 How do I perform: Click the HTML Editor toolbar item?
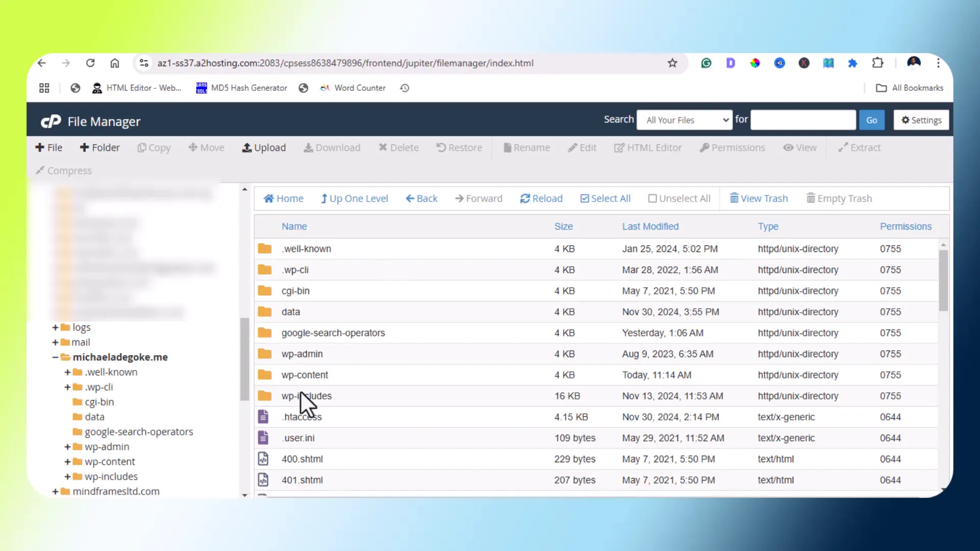pyautogui.click(x=648, y=147)
